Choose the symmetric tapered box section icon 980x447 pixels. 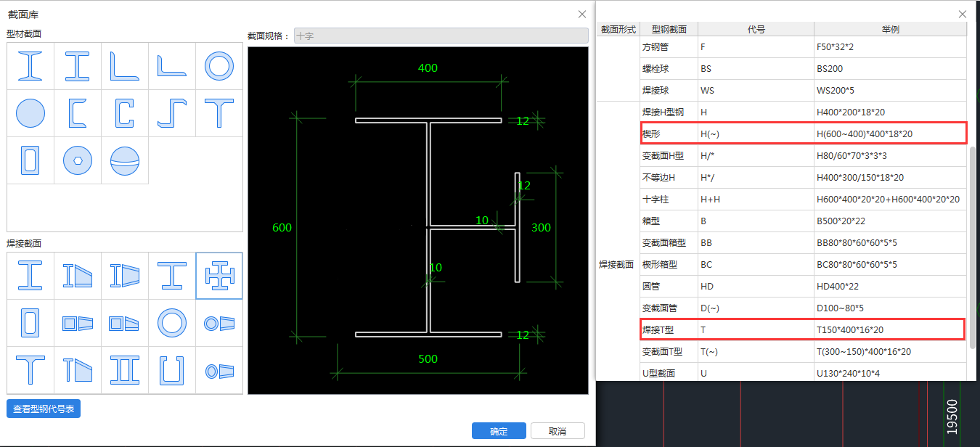(x=78, y=323)
